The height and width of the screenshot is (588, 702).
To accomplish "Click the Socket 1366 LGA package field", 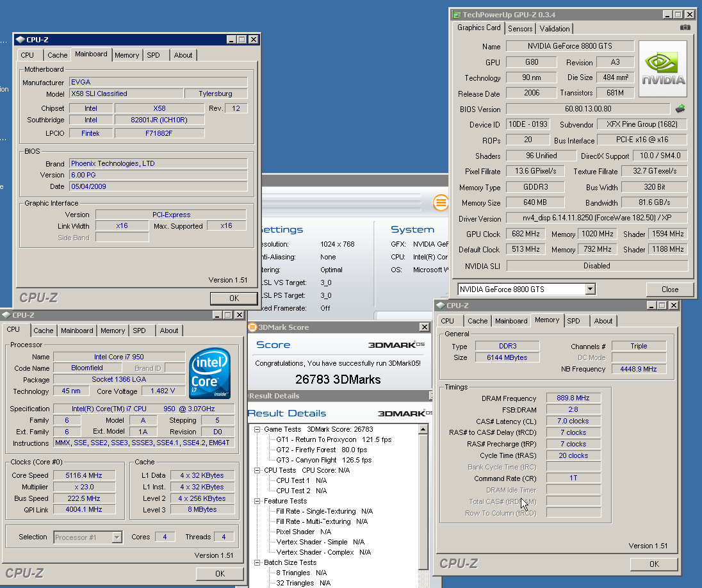I will coord(119,379).
